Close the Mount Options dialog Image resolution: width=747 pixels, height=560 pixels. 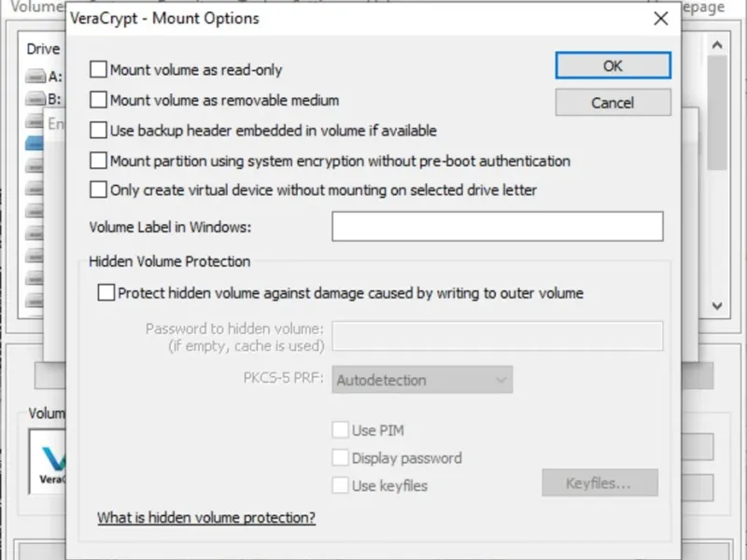(661, 19)
